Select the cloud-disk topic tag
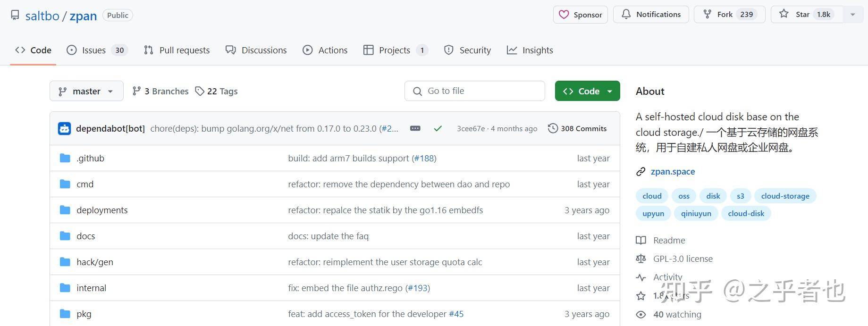 pyautogui.click(x=746, y=213)
